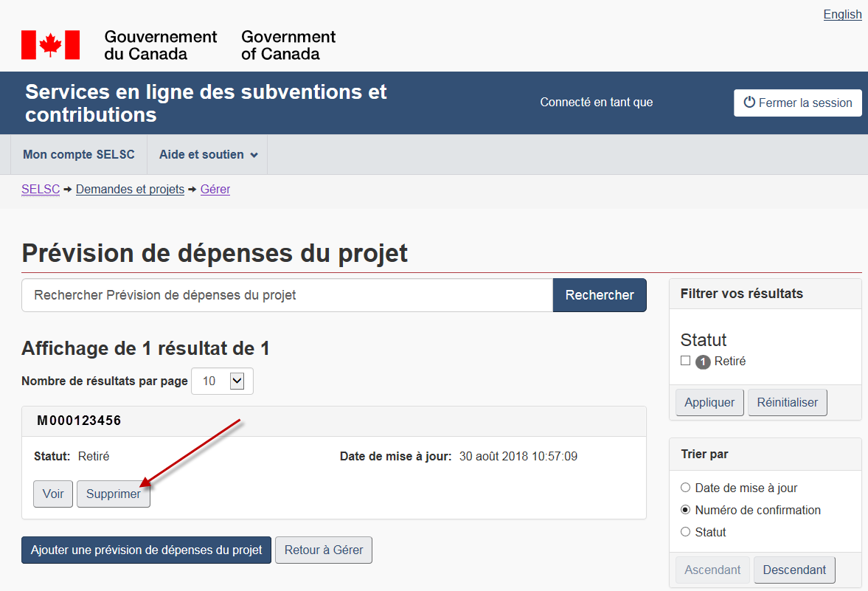Choose the Statut sort radio button
The image size is (868, 591).
click(685, 532)
